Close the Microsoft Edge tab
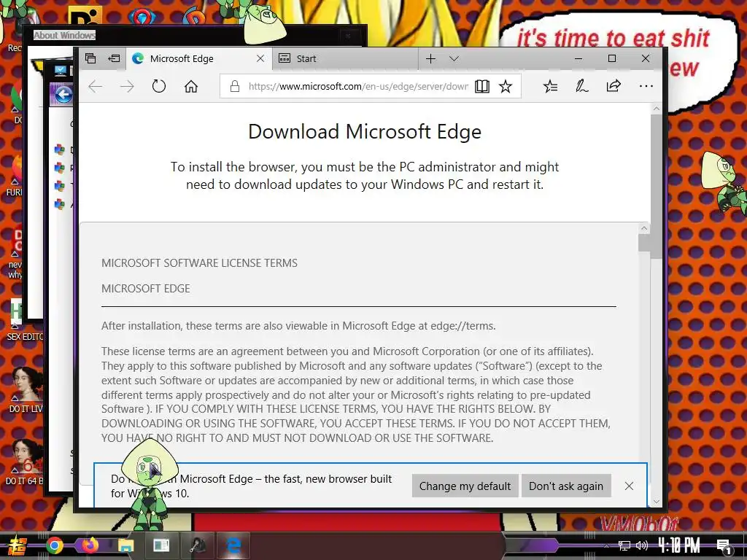The width and height of the screenshot is (747, 560). coord(260,58)
